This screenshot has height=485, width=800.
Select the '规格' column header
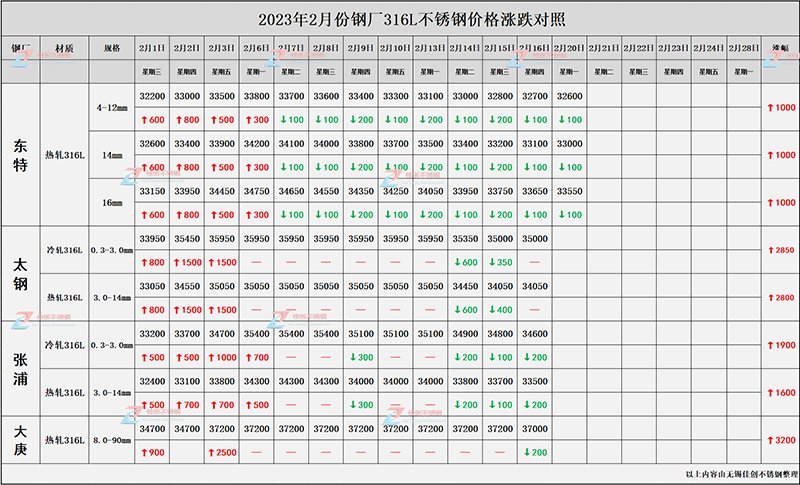tap(112, 48)
